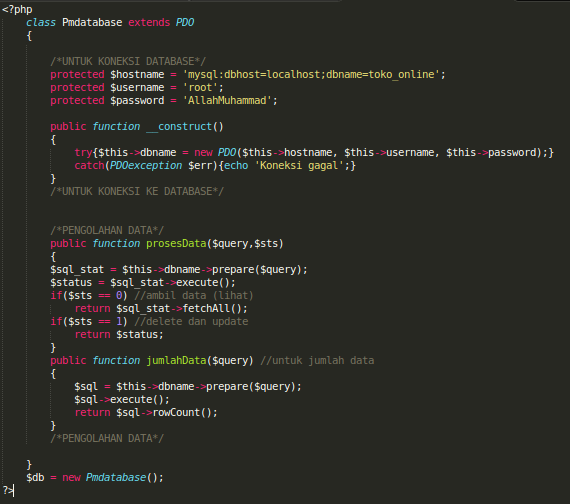Click the string 'Koneksi gagal'
Screen dimensions: 570x504
pyautogui.click(x=299, y=166)
